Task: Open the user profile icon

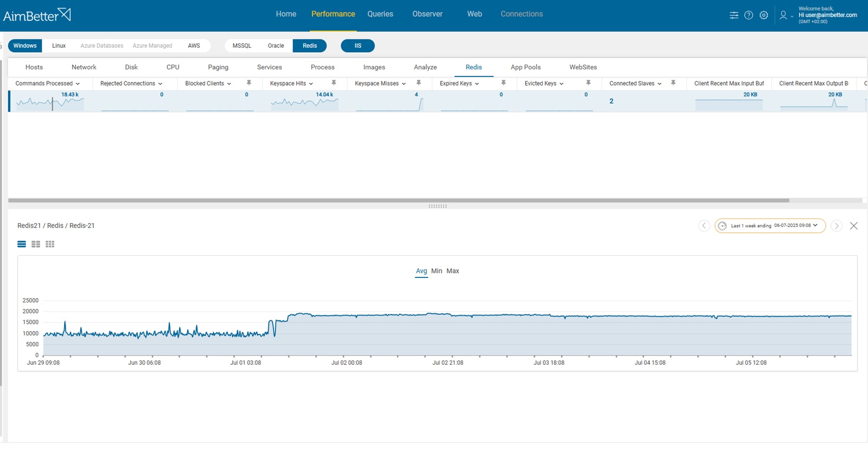Action: coord(783,15)
